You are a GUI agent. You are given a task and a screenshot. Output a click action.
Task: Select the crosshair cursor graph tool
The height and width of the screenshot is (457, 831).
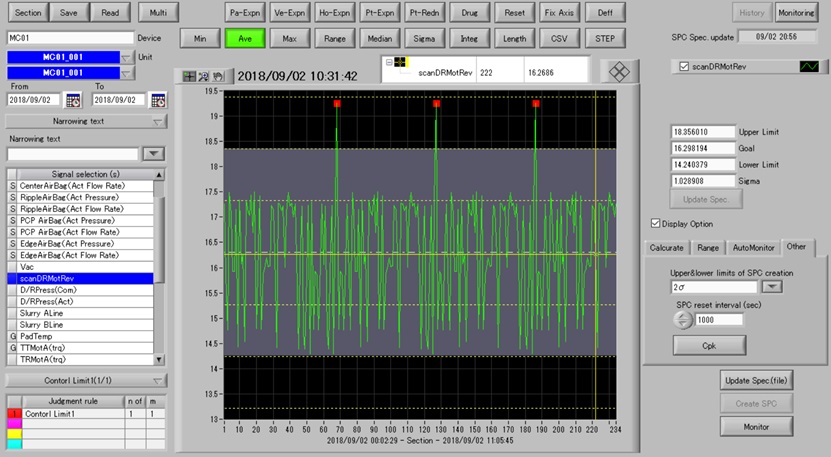[189, 76]
